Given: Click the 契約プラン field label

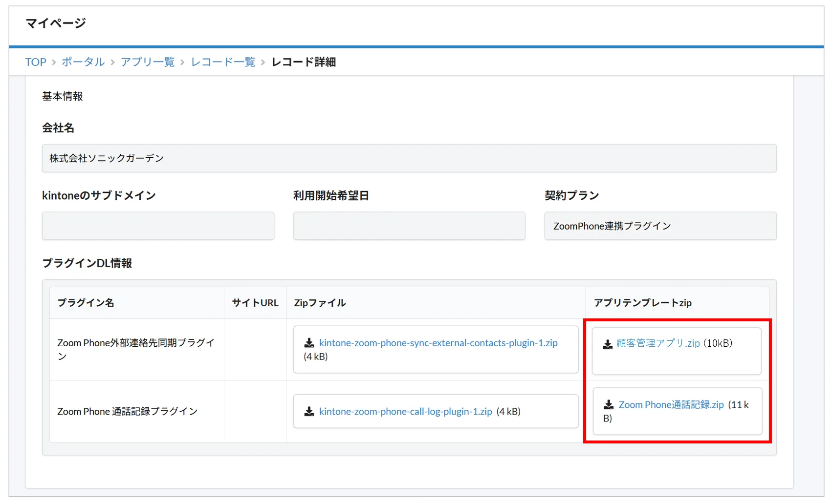Looking at the screenshot, I should pyautogui.click(x=572, y=196).
